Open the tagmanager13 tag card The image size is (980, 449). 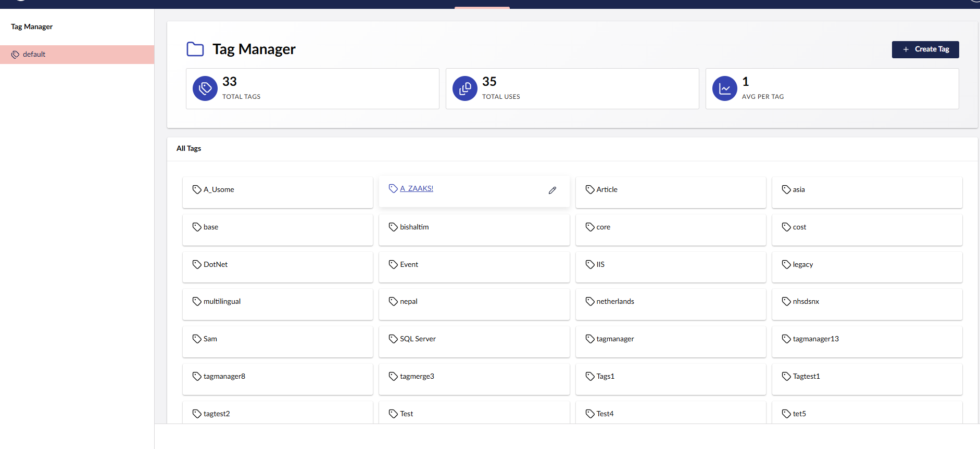click(867, 341)
